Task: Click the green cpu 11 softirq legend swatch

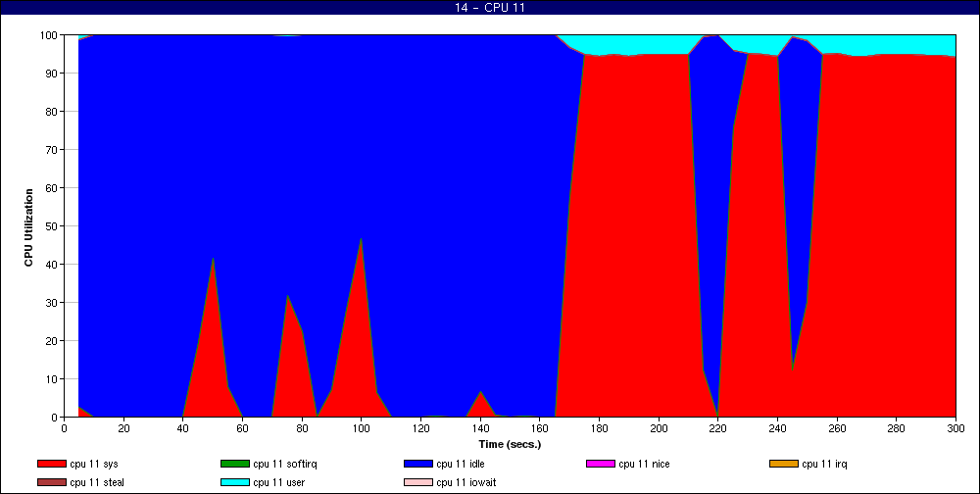Action: [235, 464]
